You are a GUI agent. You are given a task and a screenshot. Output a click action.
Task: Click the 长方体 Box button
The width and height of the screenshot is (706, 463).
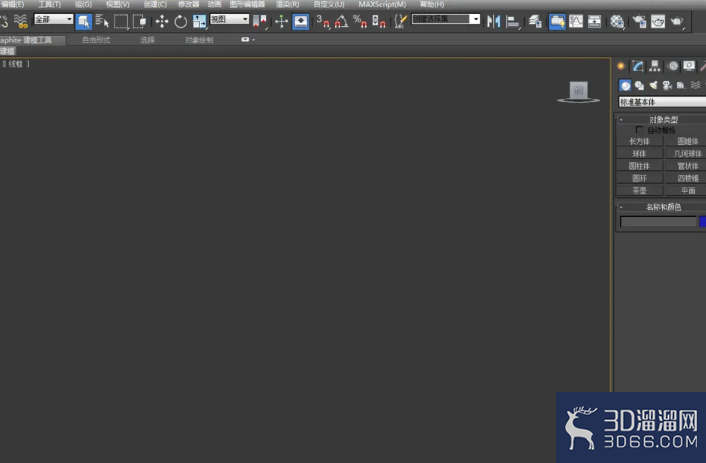click(639, 141)
